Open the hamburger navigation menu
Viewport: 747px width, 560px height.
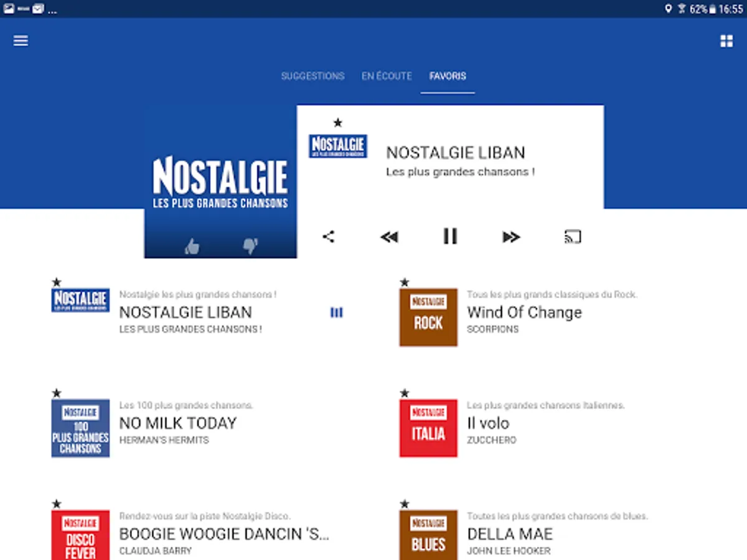(x=21, y=40)
